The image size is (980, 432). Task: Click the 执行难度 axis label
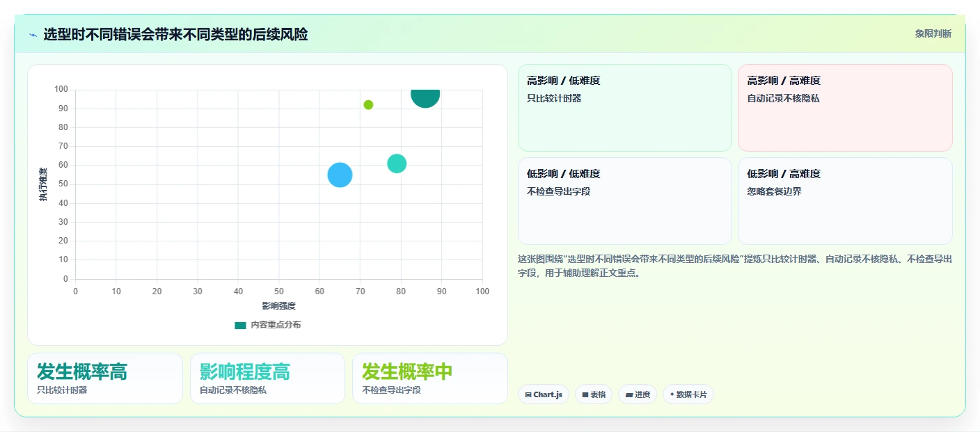(43, 184)
